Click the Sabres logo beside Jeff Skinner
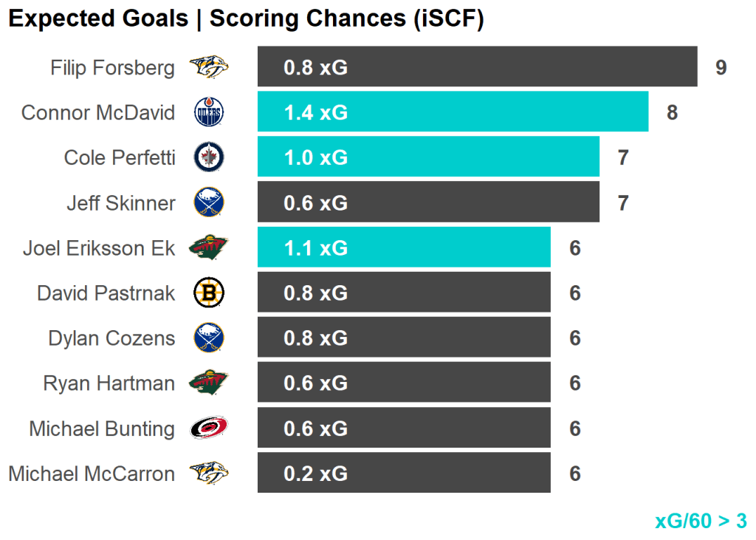 coord(209,203)
